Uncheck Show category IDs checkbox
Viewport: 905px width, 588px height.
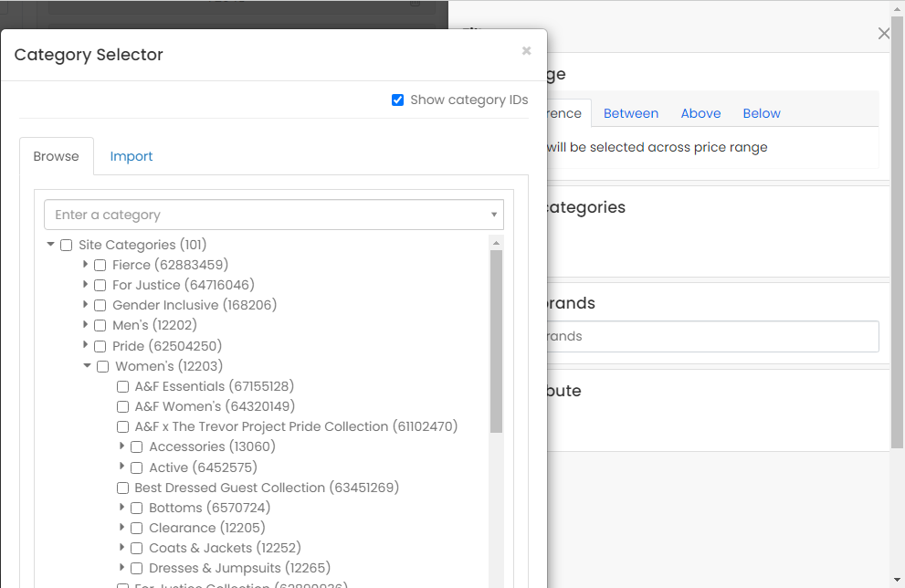397,100
